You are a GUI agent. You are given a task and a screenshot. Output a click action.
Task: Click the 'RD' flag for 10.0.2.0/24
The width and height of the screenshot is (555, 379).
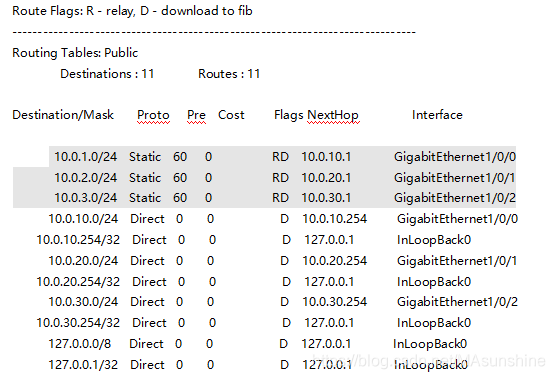[280, 178]
